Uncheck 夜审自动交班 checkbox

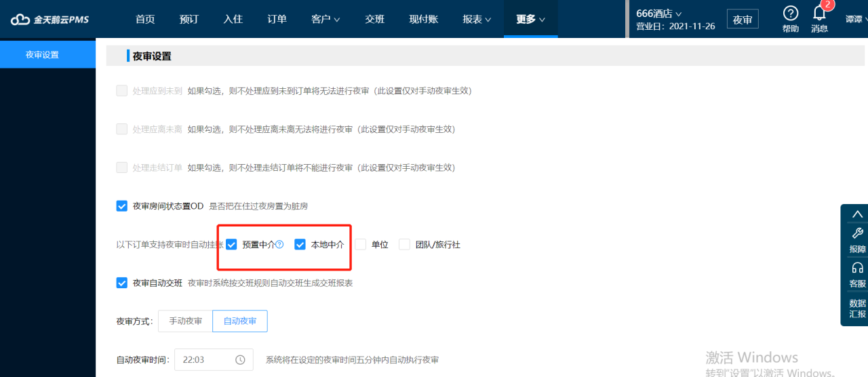tap(122, 283)
